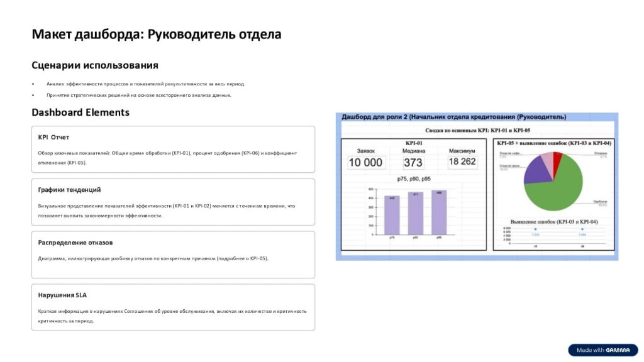Viewport: 644px width, 362px height.
Task: Click the slide title Макет дашборда
Action: click(x=157, y=35)
